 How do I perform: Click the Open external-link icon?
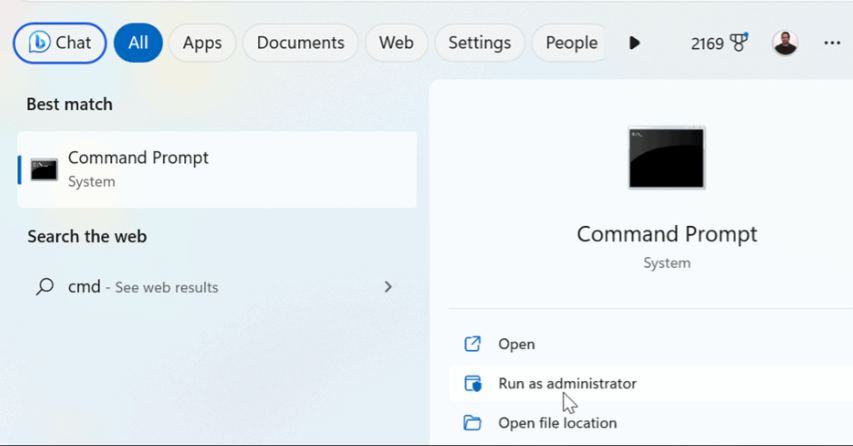tap(472, 344)
